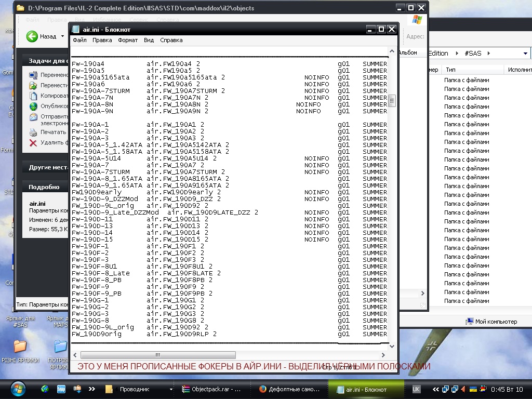Screen dimensions: 532x399
Task: Click the Мой компьютер status bar entry
Action: [491, 322]
